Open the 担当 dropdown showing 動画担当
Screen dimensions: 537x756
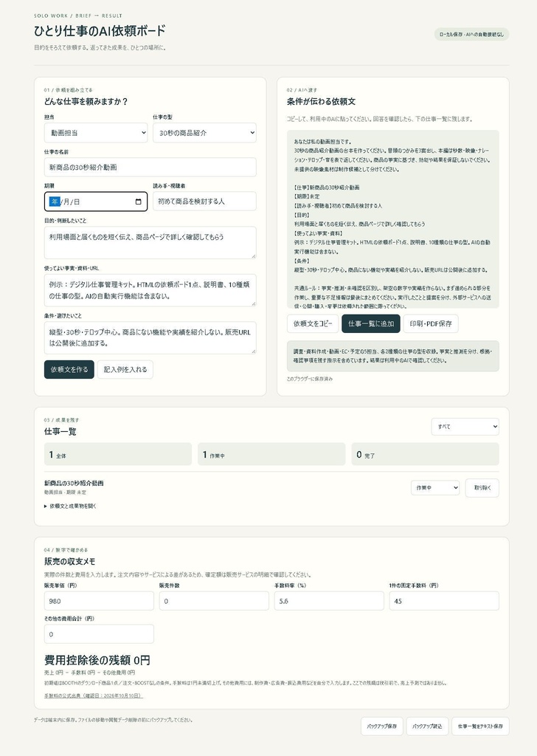click(x=96, y=133)
